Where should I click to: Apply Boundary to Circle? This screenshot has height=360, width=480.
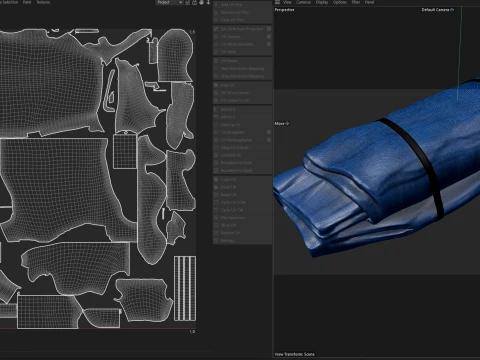pyautogui.click(x=242, y=163)
